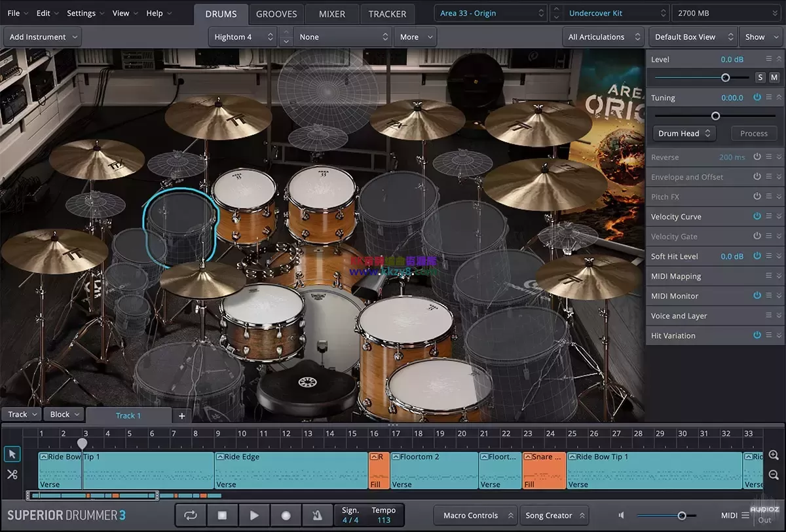Zoom in the timeline with magnifier plus
This screenshot has height=532, width=786.
tap(774, 455)
